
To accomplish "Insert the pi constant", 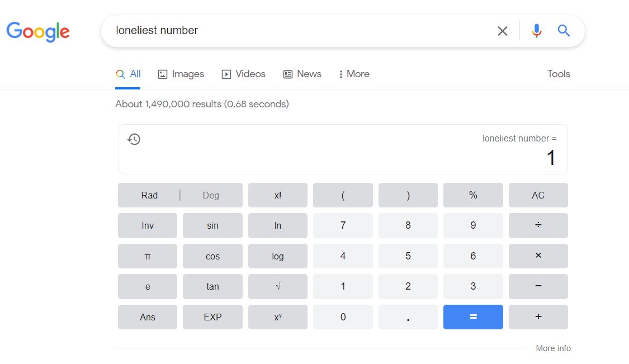I will pyautogui.click(x=148, y=256).
